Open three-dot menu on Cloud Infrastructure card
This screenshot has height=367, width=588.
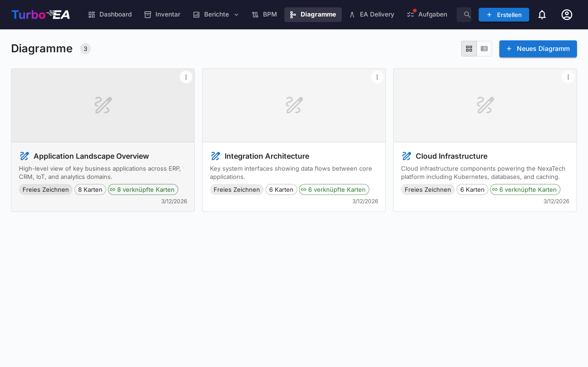coord(568,77)
